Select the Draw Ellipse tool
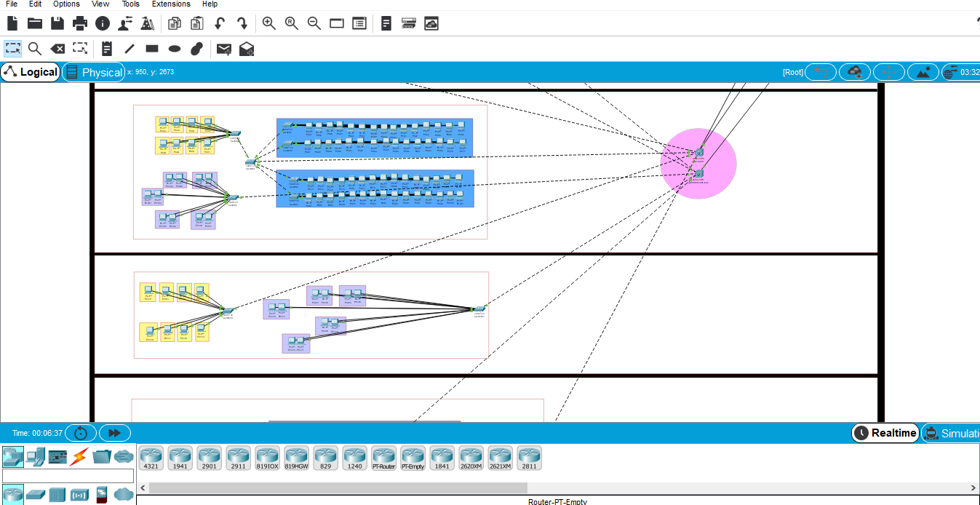The image size is (980, 505). click(x=175, y=49)
